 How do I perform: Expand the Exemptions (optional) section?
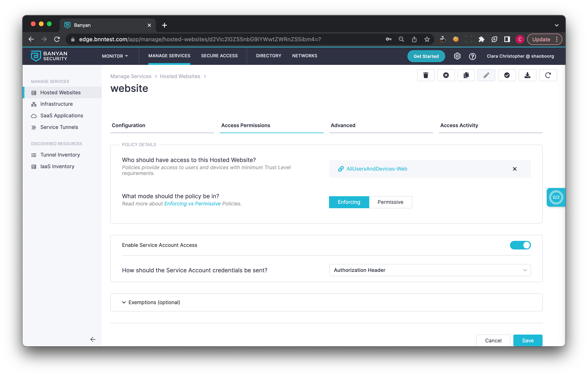click(154, 302)
